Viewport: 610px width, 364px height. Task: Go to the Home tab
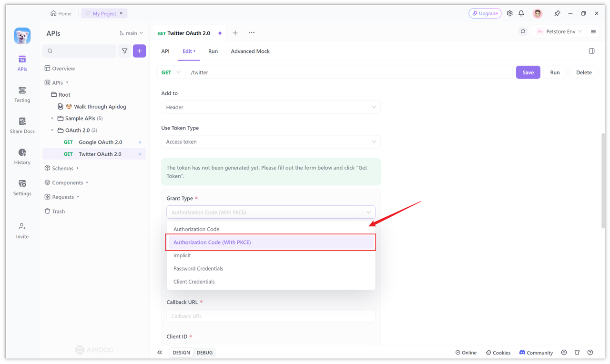[x=61, y=13]
